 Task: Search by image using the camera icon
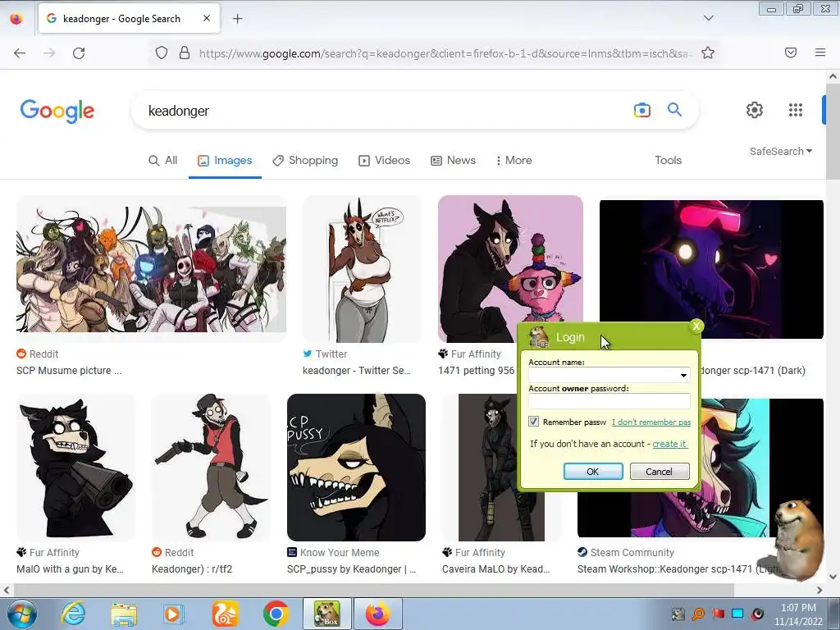coord(641,111)
